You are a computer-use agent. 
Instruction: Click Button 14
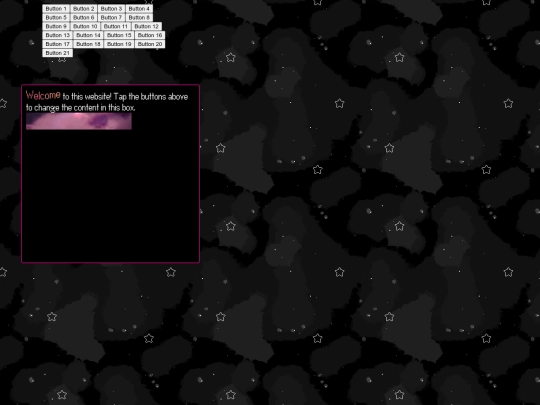[88, 35]
